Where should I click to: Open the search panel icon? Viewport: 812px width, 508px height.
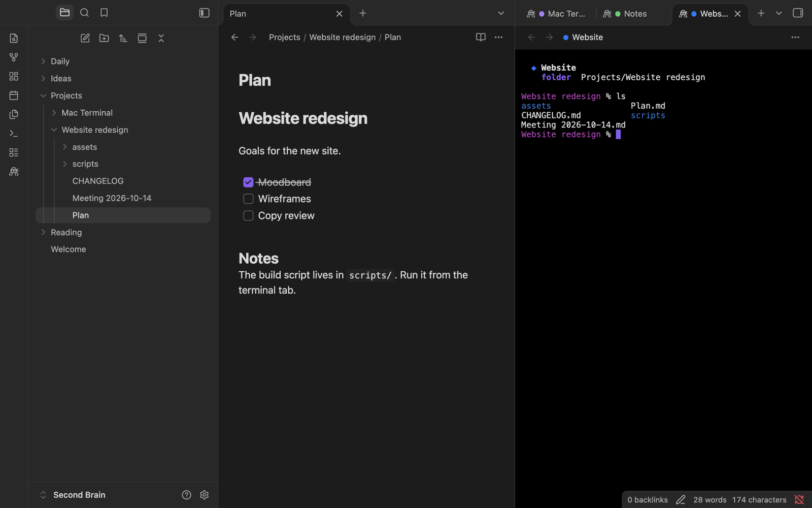point(84,13)
